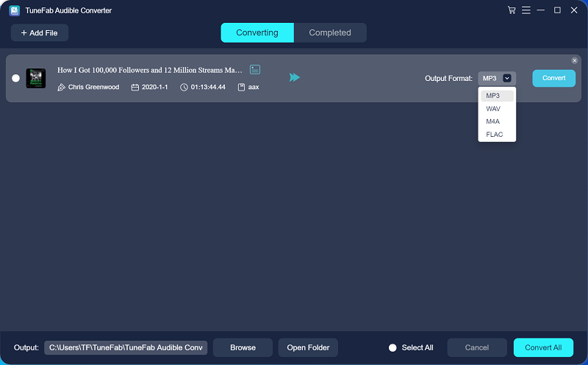This screenshot has width=588, height=365.
Task: Remove the audiobook with the X icon
Action: [x=575, y=60]
